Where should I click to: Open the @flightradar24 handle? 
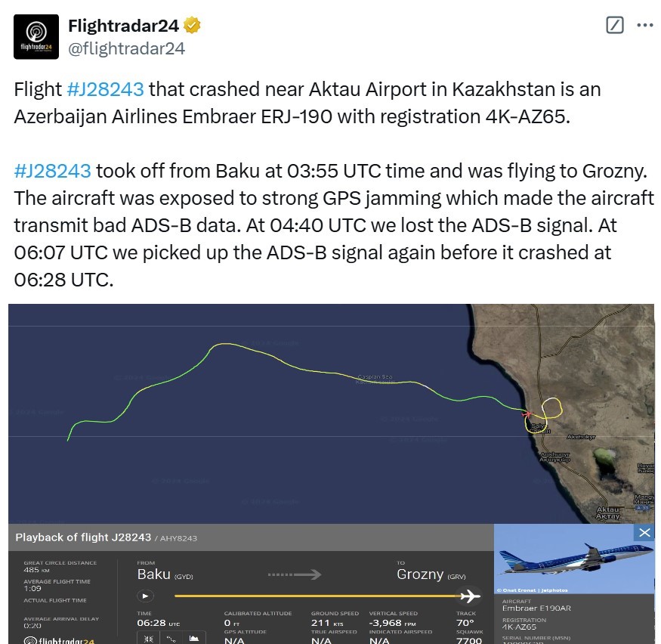[x=126, y=49]
